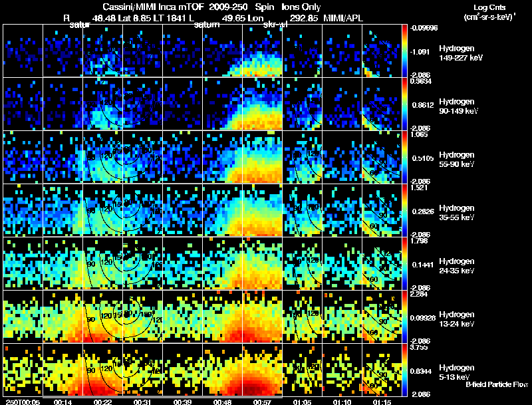Open the 00:31 panel in Hydrogen 90-149 keV row
The width and height of the screenshot is (532, 405).
pos(142,104)
